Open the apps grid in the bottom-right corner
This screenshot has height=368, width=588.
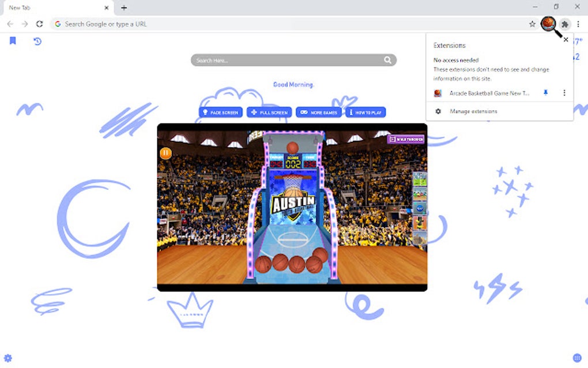(577, 358)
